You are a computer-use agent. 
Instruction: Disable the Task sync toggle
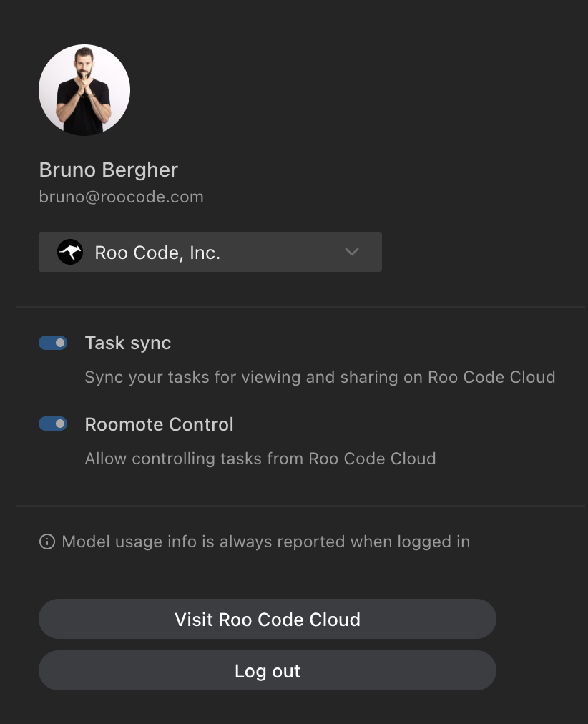click(53, 343)
